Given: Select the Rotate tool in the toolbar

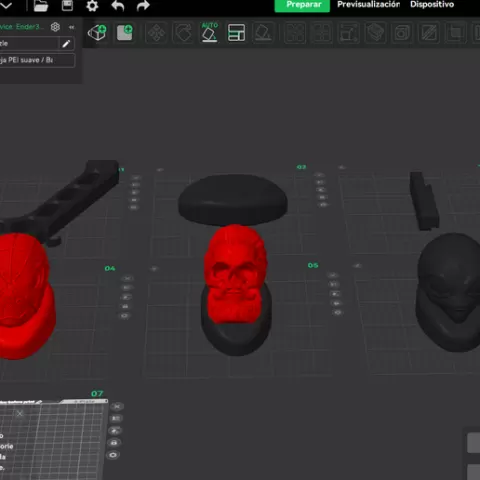Looking at the screenshot, I should (183, 33).
